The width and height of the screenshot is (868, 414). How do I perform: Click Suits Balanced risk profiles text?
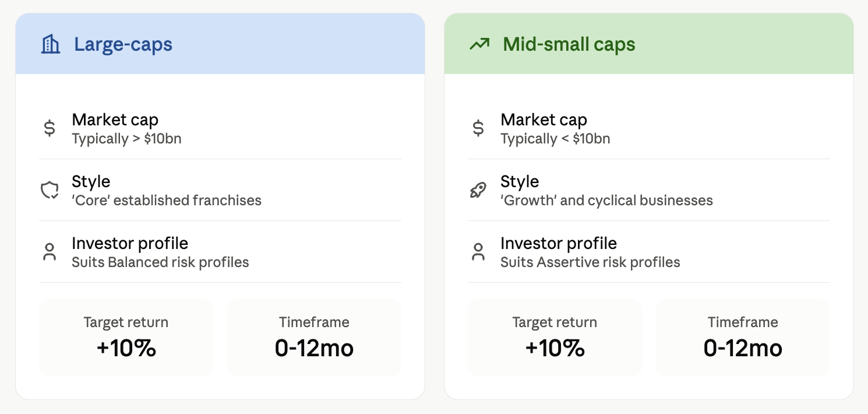pyautogui.click(x=160, y=262)
